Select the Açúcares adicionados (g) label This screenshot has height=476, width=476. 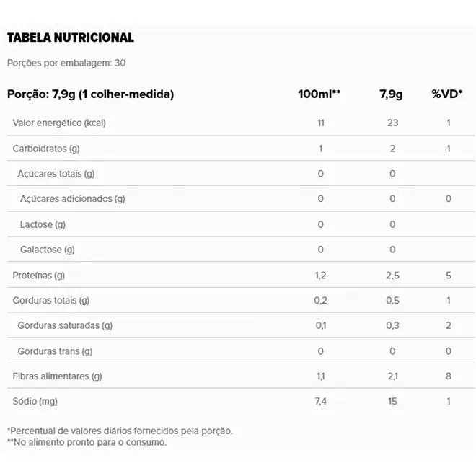73,199
